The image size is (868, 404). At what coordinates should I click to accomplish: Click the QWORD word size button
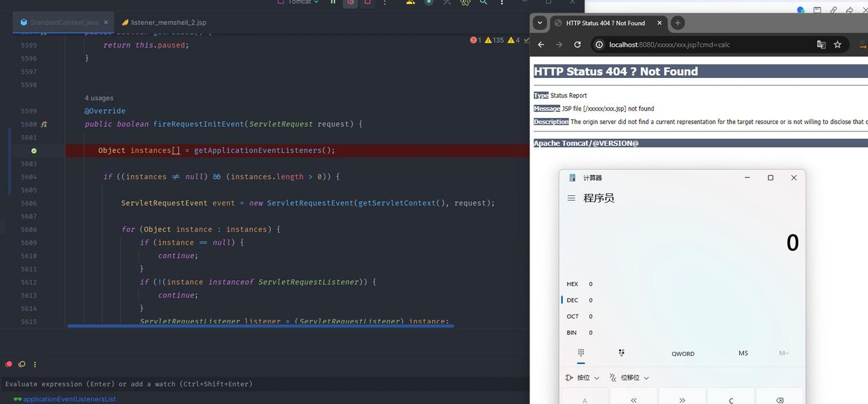point(683,353)
